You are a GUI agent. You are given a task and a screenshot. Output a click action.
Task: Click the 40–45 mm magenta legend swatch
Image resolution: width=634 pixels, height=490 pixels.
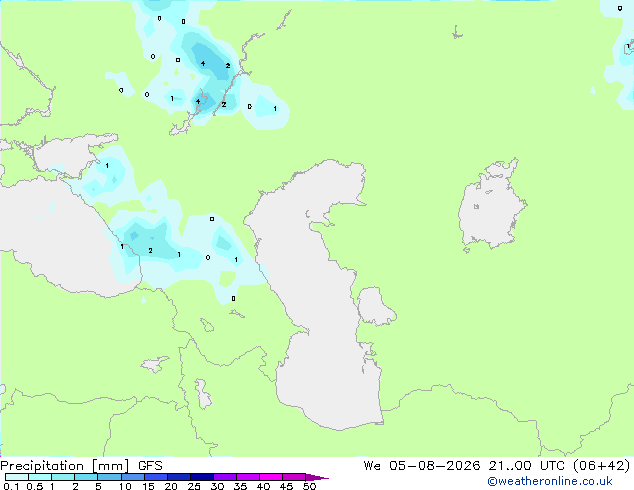point(271,477)
